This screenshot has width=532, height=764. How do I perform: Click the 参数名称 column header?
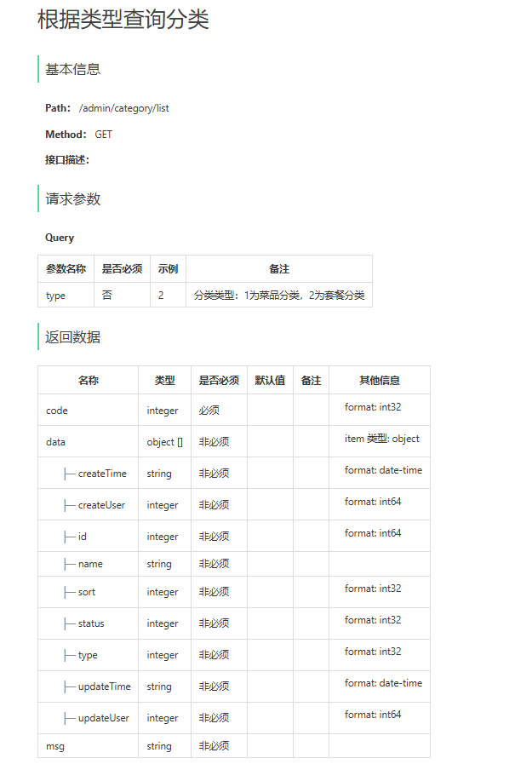(66, 268)
